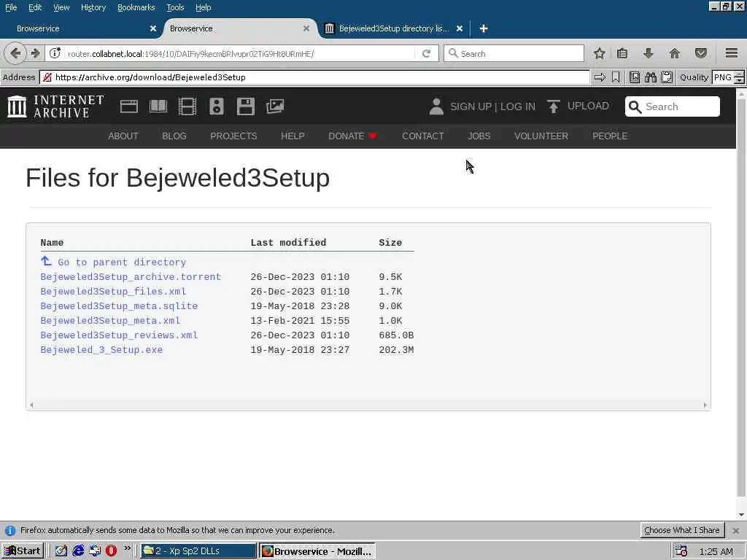Image resolution: width=747 pixels, height=560 pixels.
Task: Go to parent directory link
Action: pyautogui.click(x=113, y=262)
